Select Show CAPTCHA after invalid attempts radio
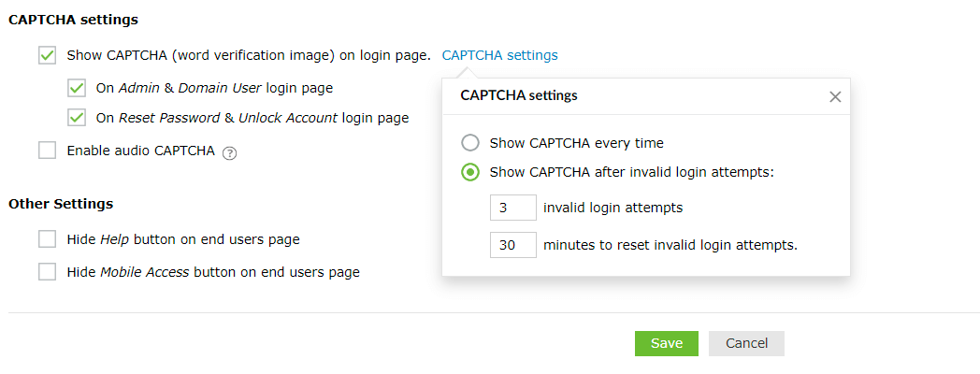 click(x=471, y=172)
